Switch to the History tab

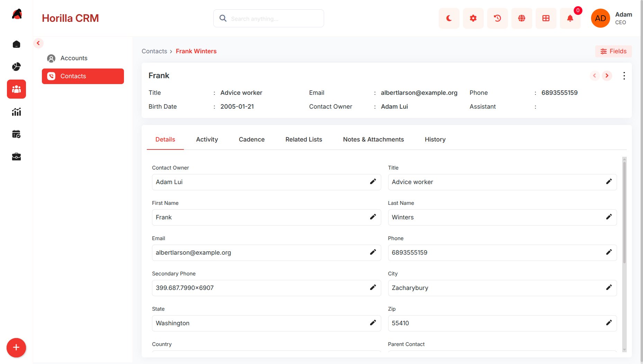pos(435,139)
